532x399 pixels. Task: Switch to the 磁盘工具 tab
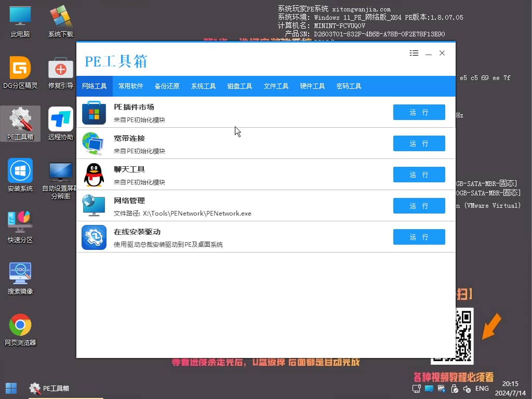click(x=240, y=86)
